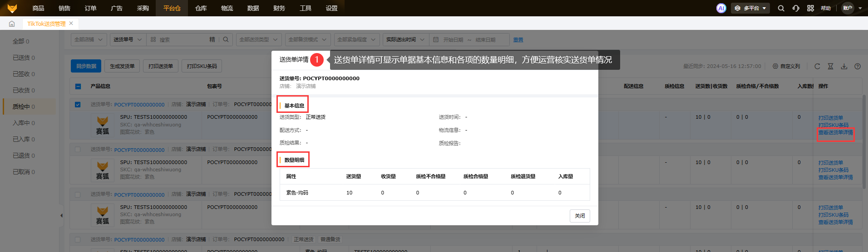Click 帮助 in the top bar

[x=826, y=8]
